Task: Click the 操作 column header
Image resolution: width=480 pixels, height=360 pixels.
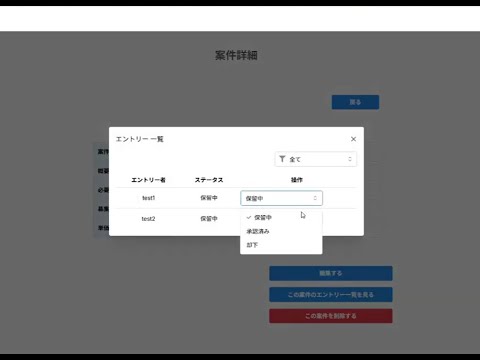Action: 297,180
